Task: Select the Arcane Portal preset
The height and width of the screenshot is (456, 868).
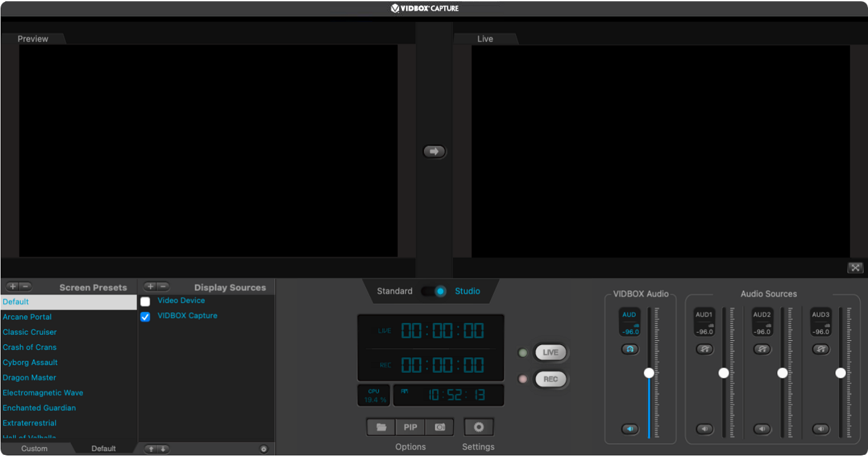Action: coord(69,317)
